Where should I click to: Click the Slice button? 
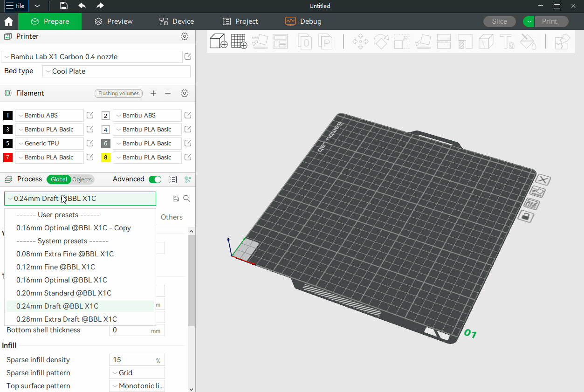point(500,21)
